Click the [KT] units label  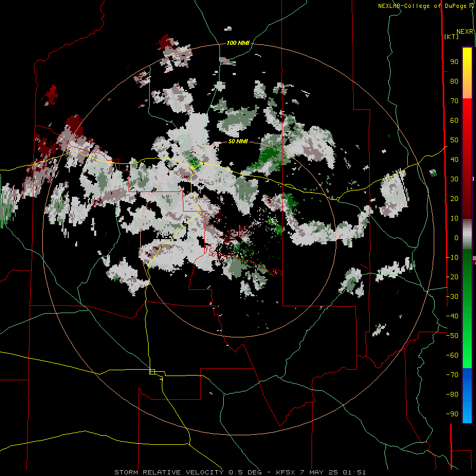(452, 36)
